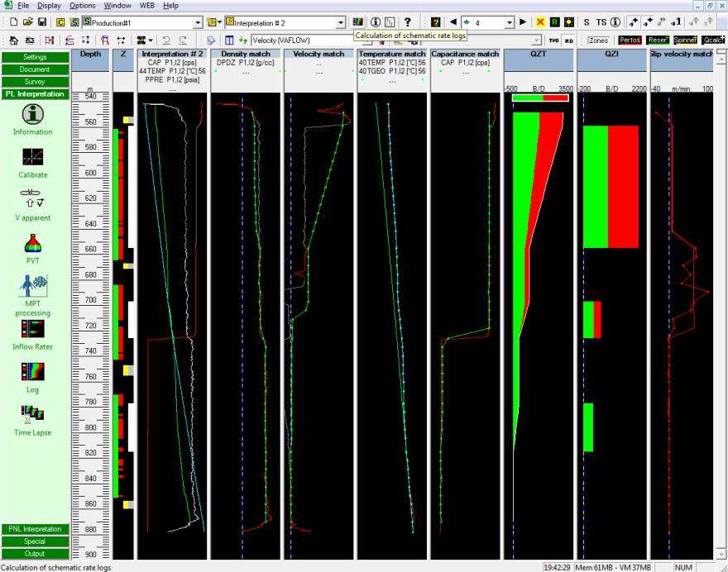The height and width of the screenshot is (572, 728).
Task: Go to previous item with left arrow
Action: 453,21
